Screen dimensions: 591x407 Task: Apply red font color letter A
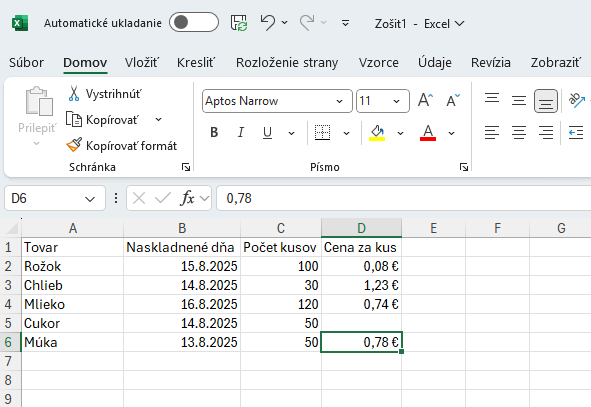[x=428, y=133]
